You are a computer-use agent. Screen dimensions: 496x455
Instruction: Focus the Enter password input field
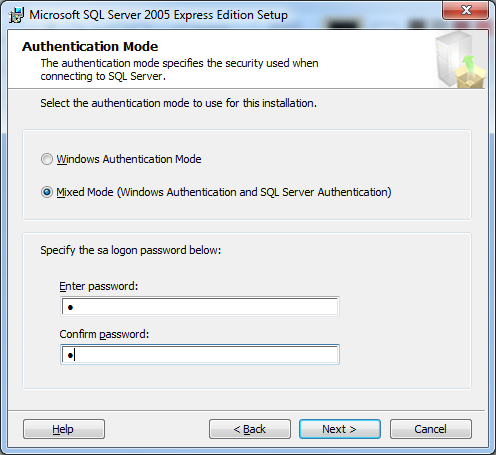coord(200,306)
